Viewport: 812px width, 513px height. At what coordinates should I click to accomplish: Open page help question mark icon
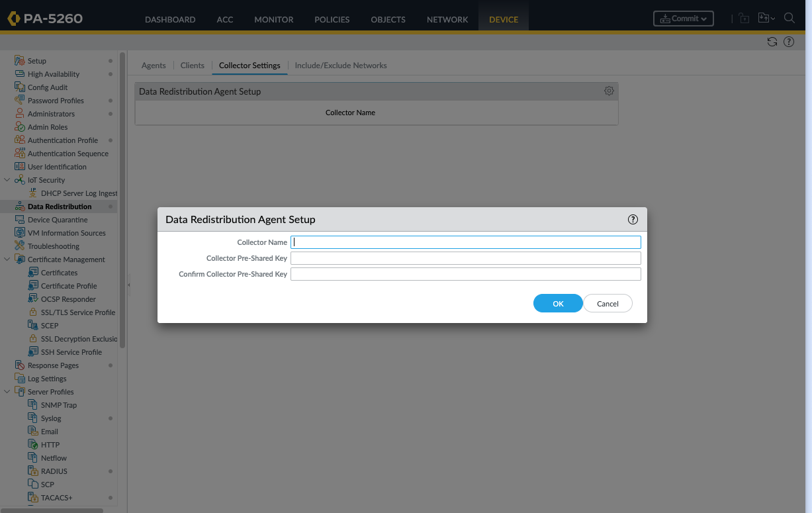(x=789, y=42)
